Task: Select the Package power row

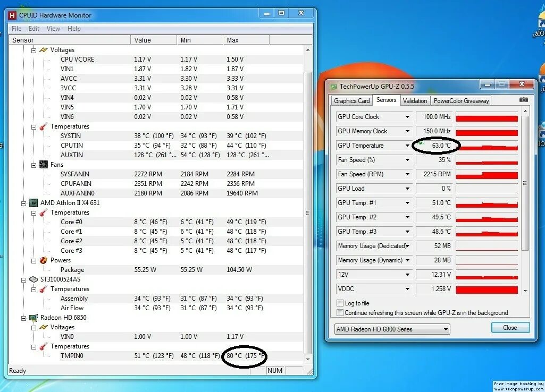Action: [182, 270]
